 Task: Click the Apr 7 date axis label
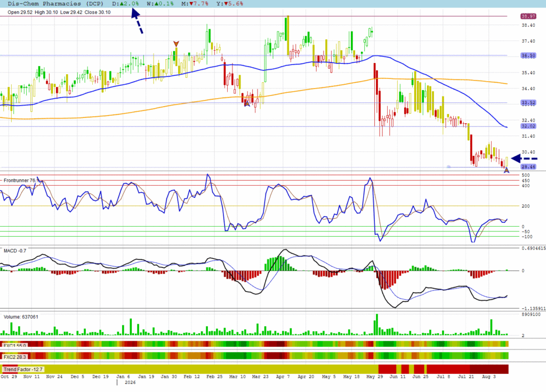coord(283,377)
